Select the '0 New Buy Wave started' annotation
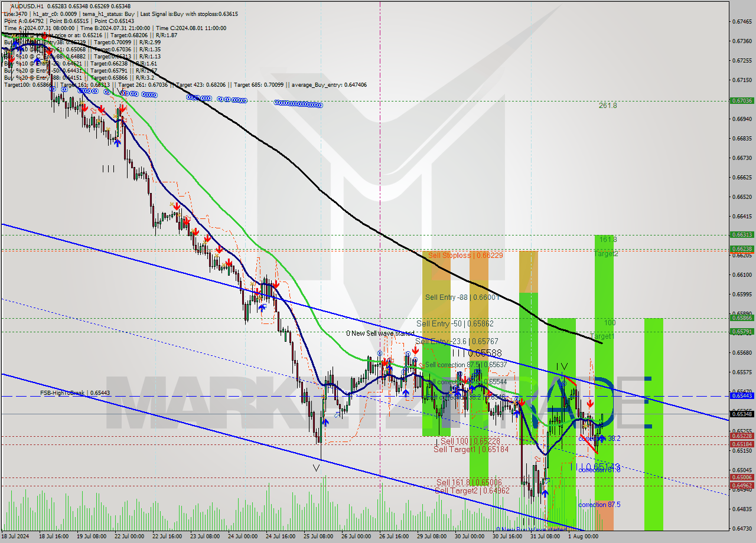This screenshot has width=756, height=543. click(x=531, y=529)
